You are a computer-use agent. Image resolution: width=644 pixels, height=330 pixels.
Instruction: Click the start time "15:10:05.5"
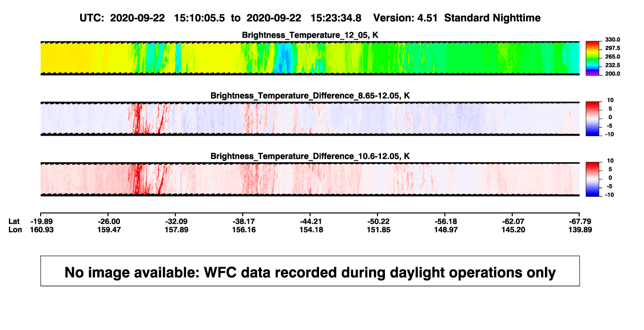pyautogui.click(x=200, y=18)
